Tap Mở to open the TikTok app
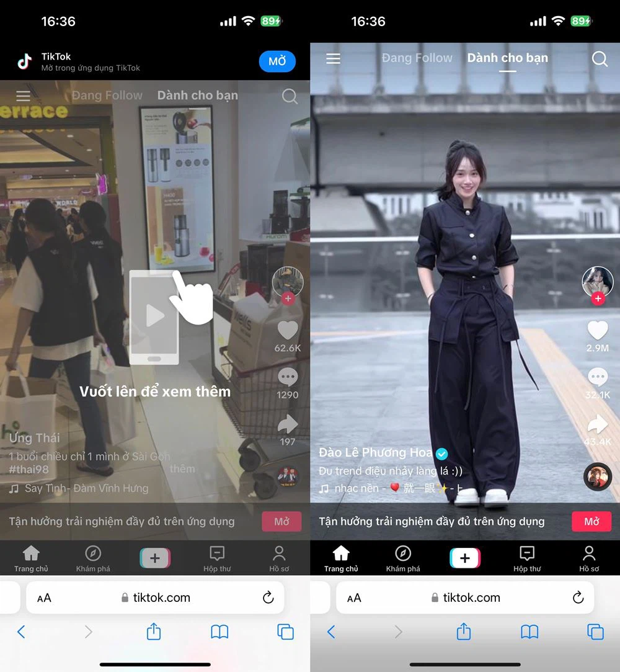The height and width of the screenshot is (672, 620). click(x=277, y=61)
